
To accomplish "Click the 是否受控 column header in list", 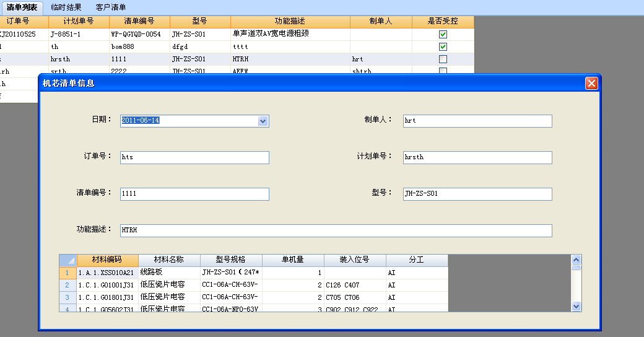I will (x=443, y=22).
